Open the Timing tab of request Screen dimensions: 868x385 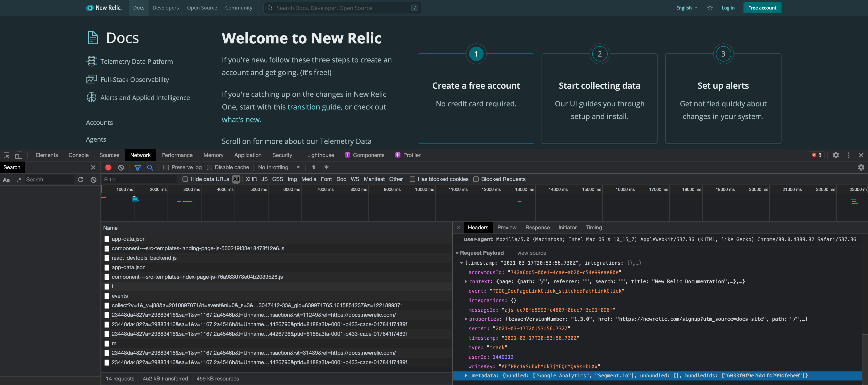(593, 228)
